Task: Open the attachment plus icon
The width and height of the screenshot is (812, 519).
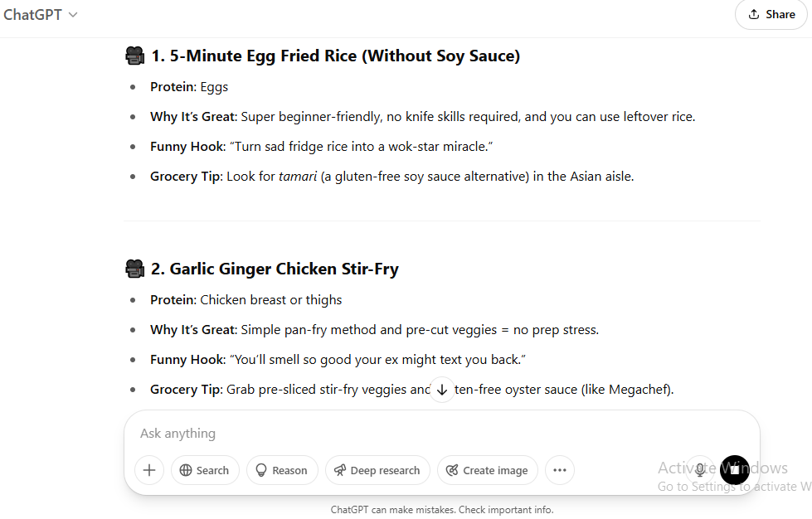Action: pos(148,470)
